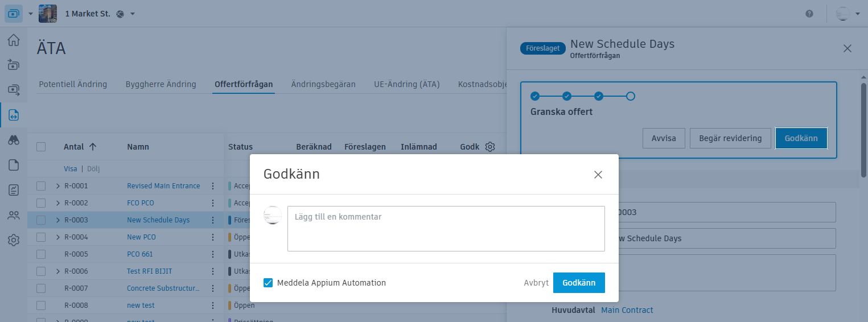This screenshot has width=868, height=322.
Task: Open more options menu for New Schedule Days
Action: [x=213, y=220]
